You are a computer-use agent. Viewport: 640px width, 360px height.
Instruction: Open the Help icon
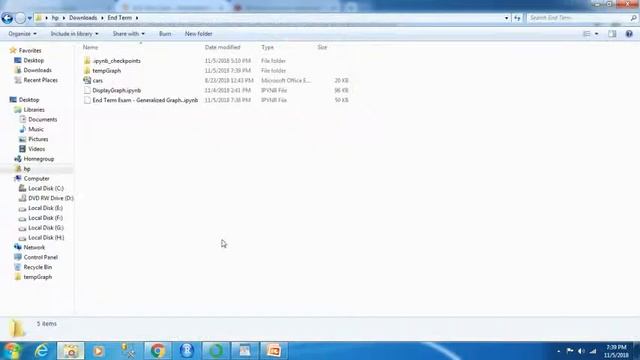coord(629,34)
